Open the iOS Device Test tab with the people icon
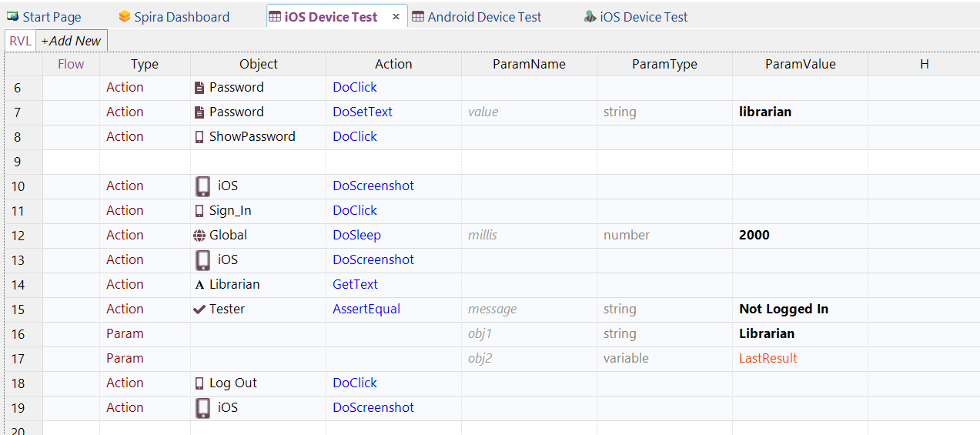980x435 pixels. pyautogui.click(x=636, y=16)
